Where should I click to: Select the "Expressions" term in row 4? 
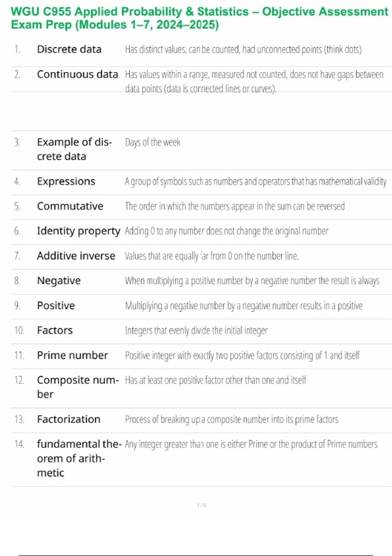click(x=66, y=182)
